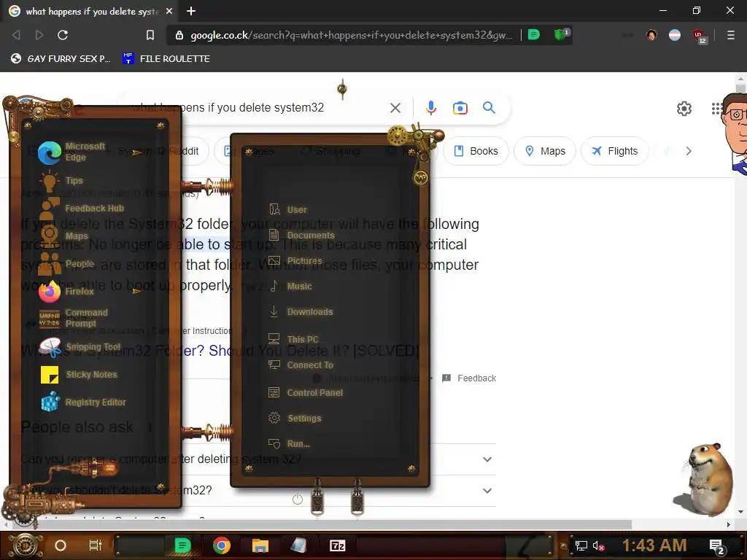
Task: Open Downloads in the right start panel
Action: (x=301, y=312)
